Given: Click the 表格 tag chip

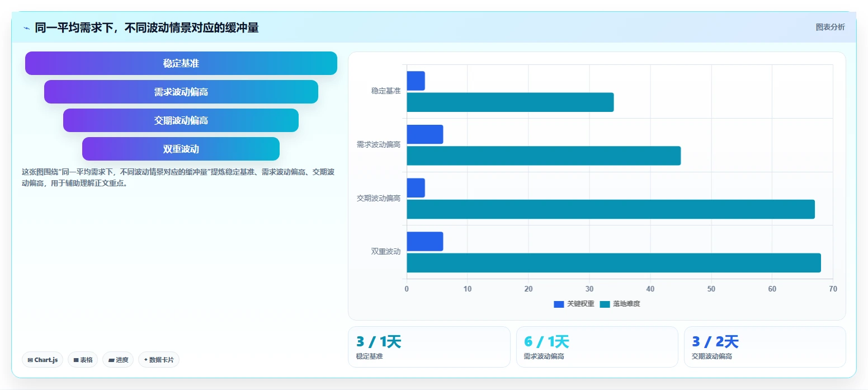Looking at the screenshot, I should 83,360.
